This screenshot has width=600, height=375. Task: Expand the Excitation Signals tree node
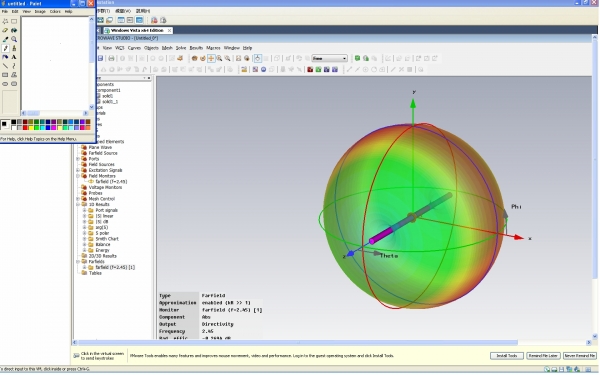[x=78, y=170]
